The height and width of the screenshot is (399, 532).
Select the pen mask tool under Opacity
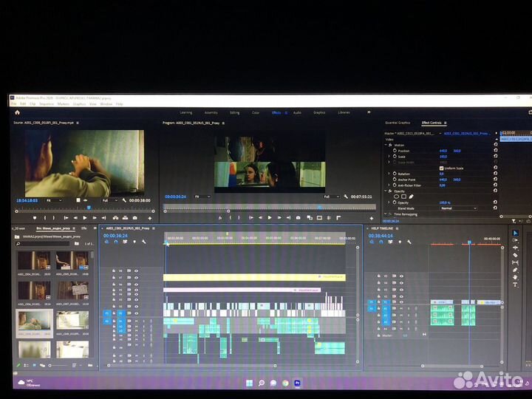pos(411,197)
